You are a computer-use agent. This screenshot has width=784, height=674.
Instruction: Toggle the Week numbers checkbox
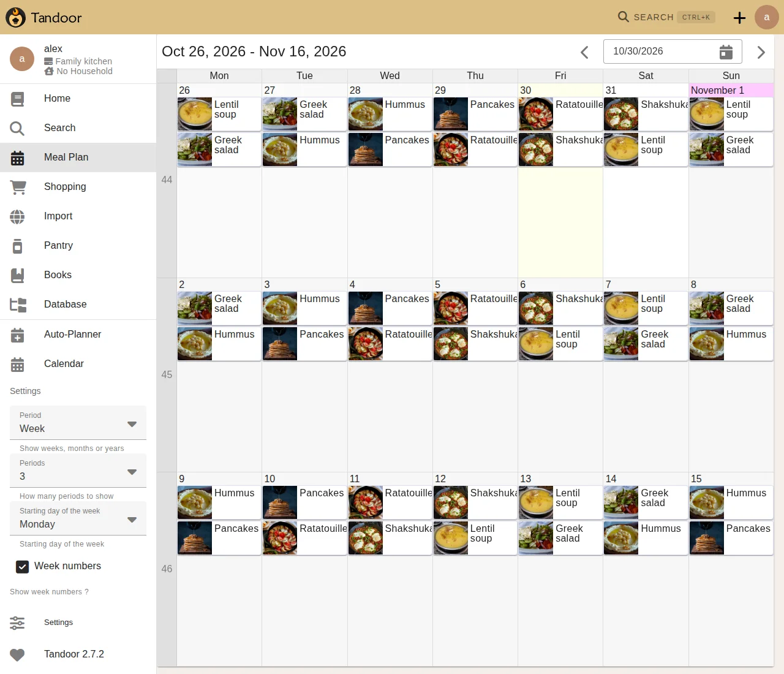22,567
